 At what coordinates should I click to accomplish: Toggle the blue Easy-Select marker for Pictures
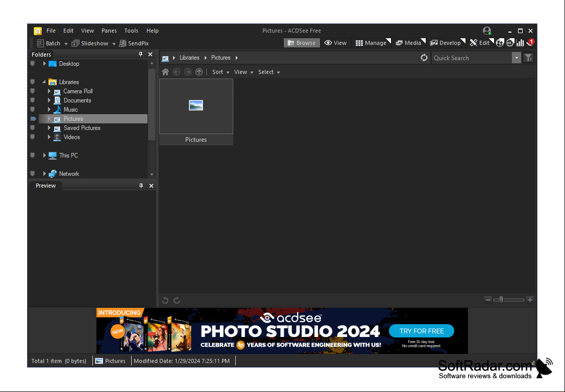click(33, 119)
